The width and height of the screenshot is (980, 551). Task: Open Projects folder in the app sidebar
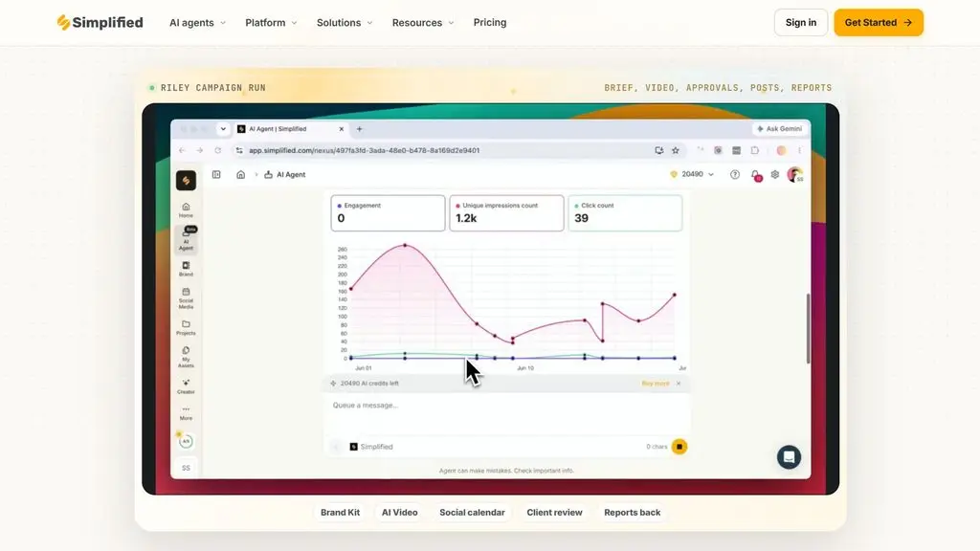186,327
